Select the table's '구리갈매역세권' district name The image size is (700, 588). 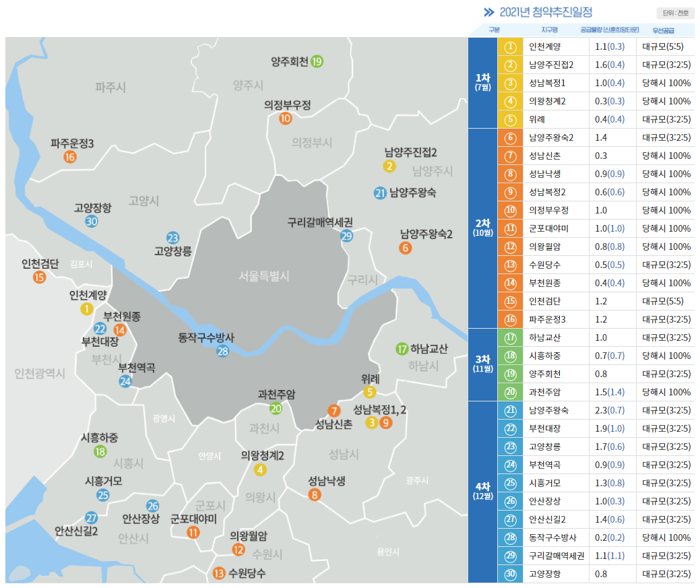point(556,556)
